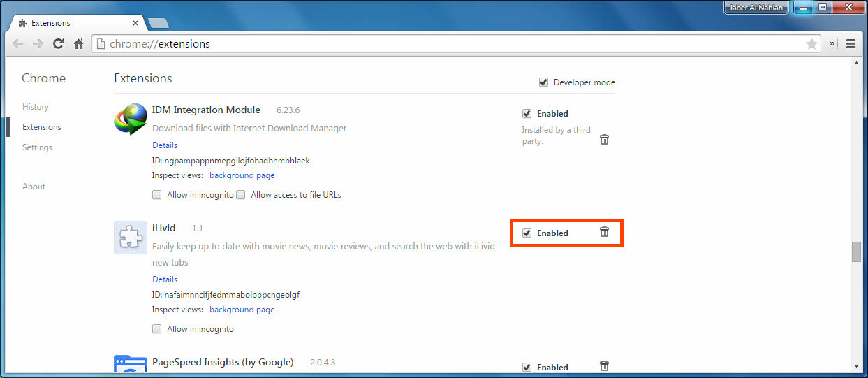The width and height of the screenshot is (868, 378).
Task: Open History in Chrome sidebar
Action: (36, 107)
